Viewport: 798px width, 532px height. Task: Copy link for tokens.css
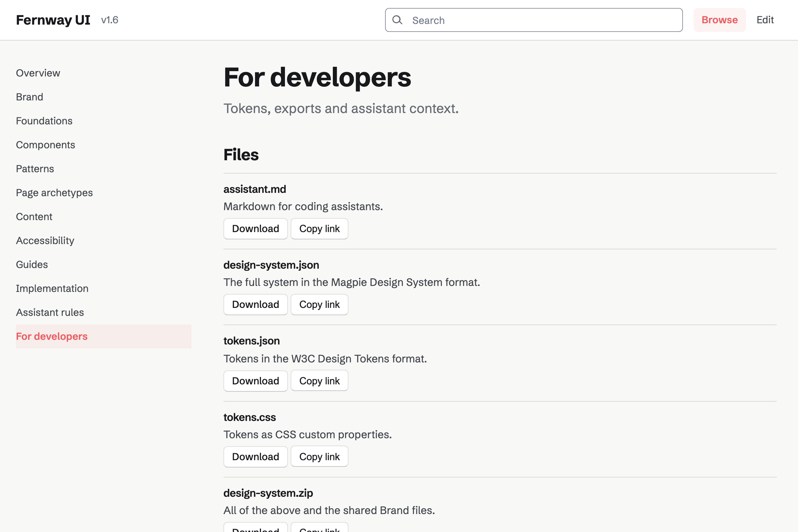pyautogui.click(x=319, y=457)
